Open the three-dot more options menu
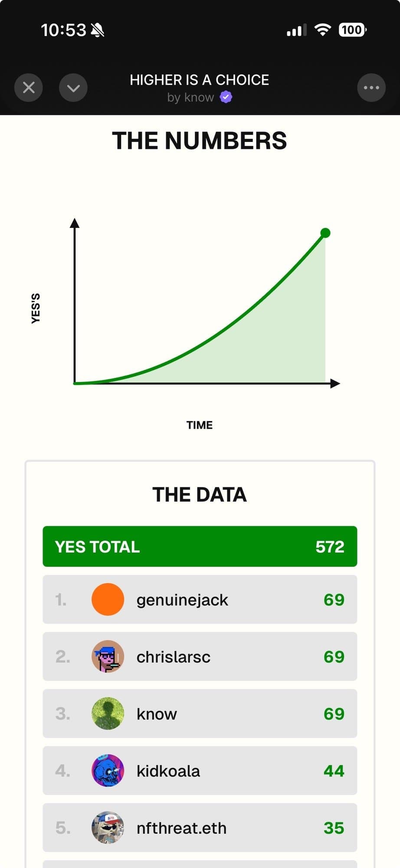The width and height of the screenshot is (400, 868). pyautogui.click(x=371, y=88)
